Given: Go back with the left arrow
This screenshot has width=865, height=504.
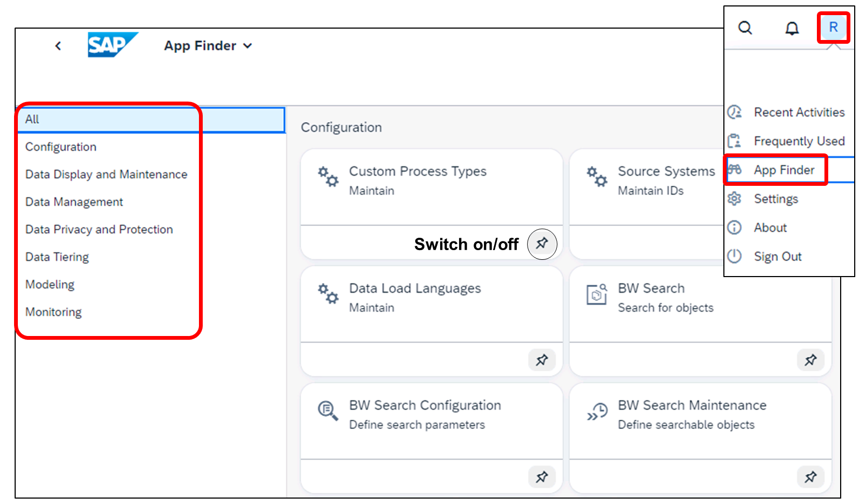Looking at the screenshot, I should [x=58, y=46].
